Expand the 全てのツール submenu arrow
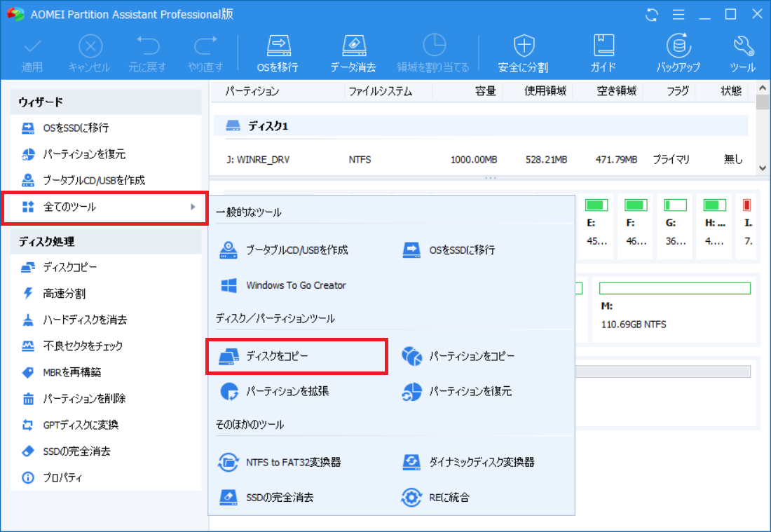 pos(193,207)
